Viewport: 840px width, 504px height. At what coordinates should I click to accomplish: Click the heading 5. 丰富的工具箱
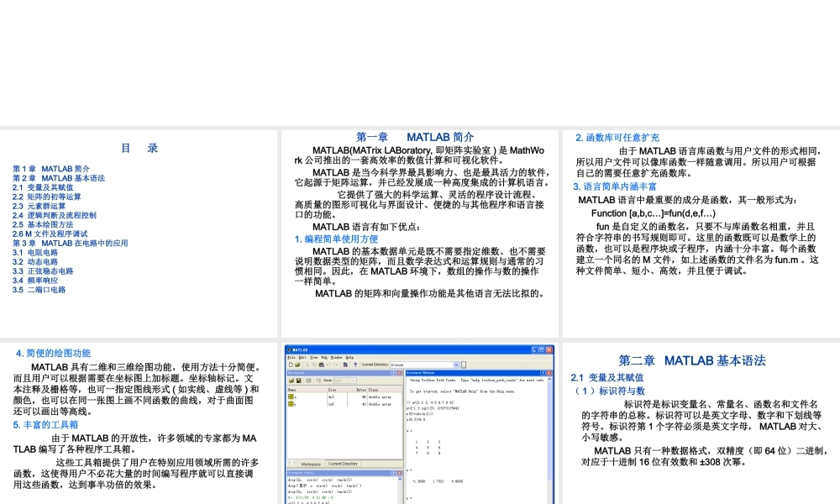pyautogui.click(x=45, y=425)
